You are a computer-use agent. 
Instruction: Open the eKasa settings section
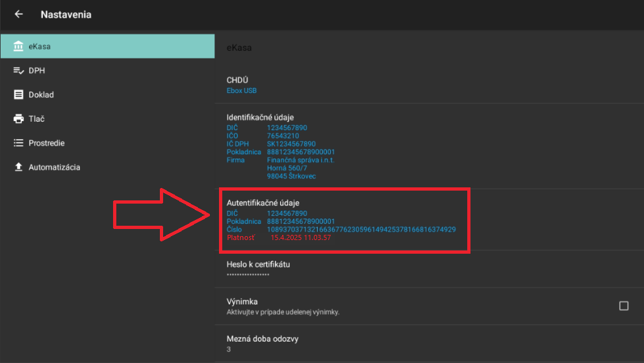107,46
